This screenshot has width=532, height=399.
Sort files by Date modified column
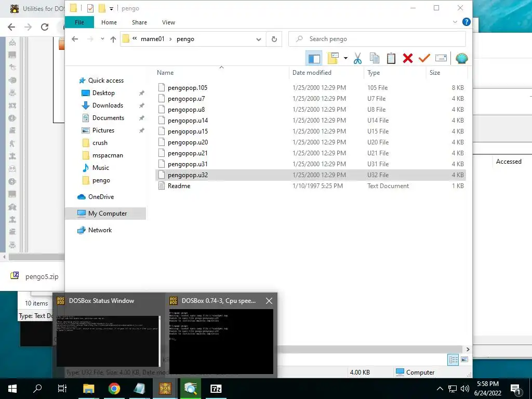coord(312,73)
